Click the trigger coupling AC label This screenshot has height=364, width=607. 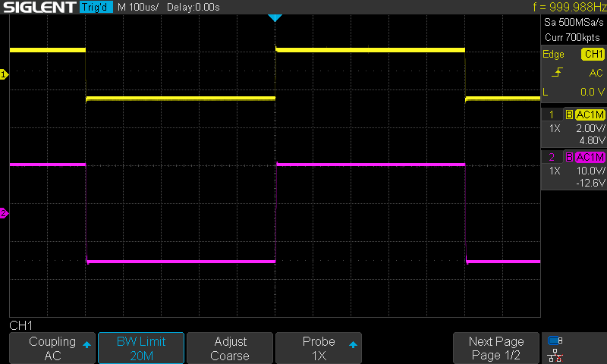(596, 73)
